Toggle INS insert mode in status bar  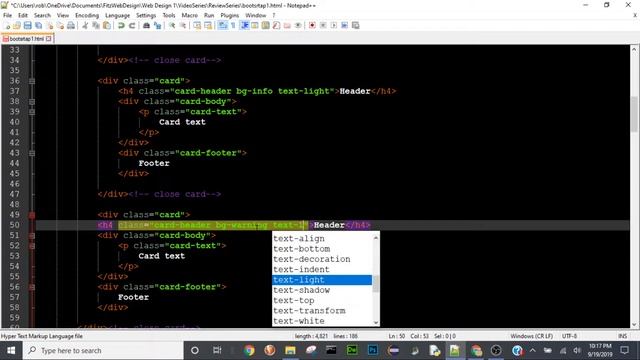(622, 336)
